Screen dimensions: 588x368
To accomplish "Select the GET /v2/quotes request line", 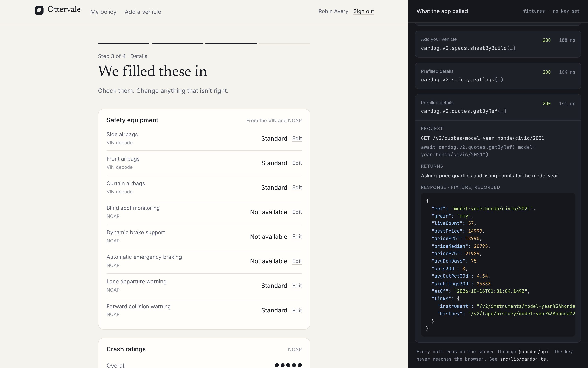I will point(483,138).
